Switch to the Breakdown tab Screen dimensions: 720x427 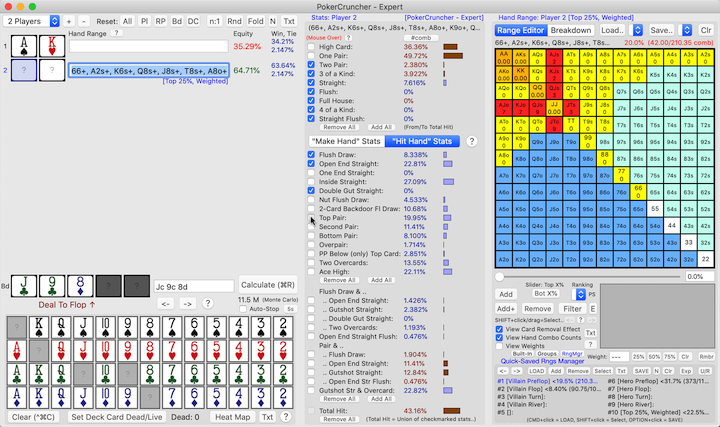(x=571, y=30)
